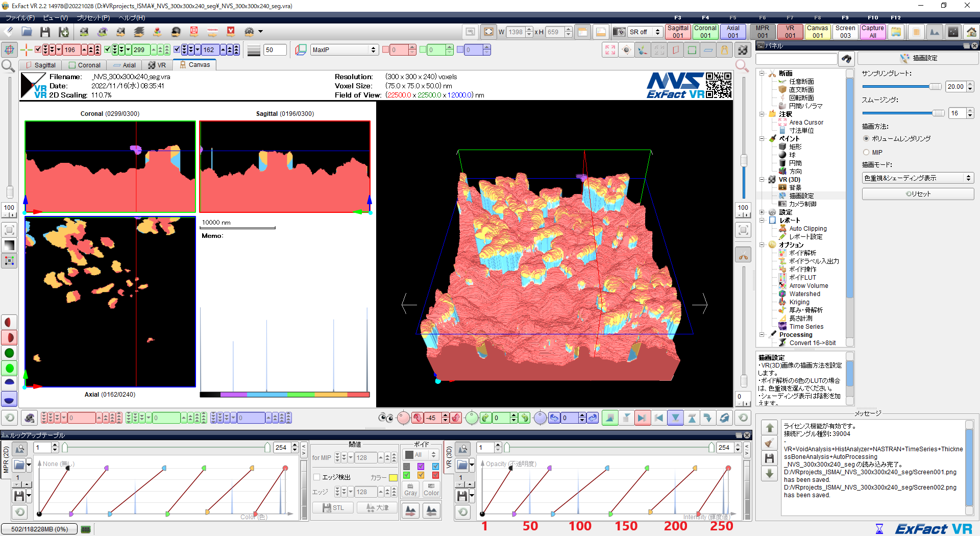Open the ファイル(F) menu
The height and width of the screenshot is (536, 980).
pyautogui.click(x=20, y=18)
